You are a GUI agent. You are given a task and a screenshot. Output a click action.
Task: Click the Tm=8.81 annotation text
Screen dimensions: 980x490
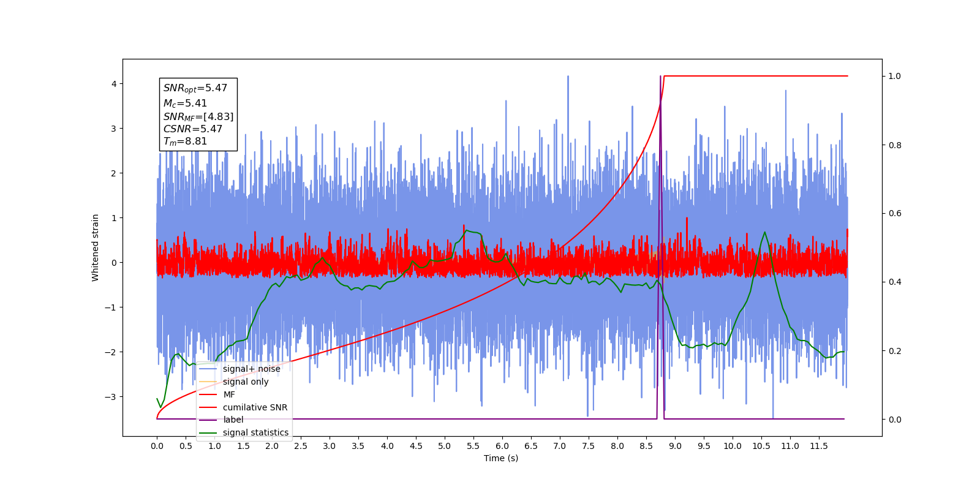pos(185,141)
